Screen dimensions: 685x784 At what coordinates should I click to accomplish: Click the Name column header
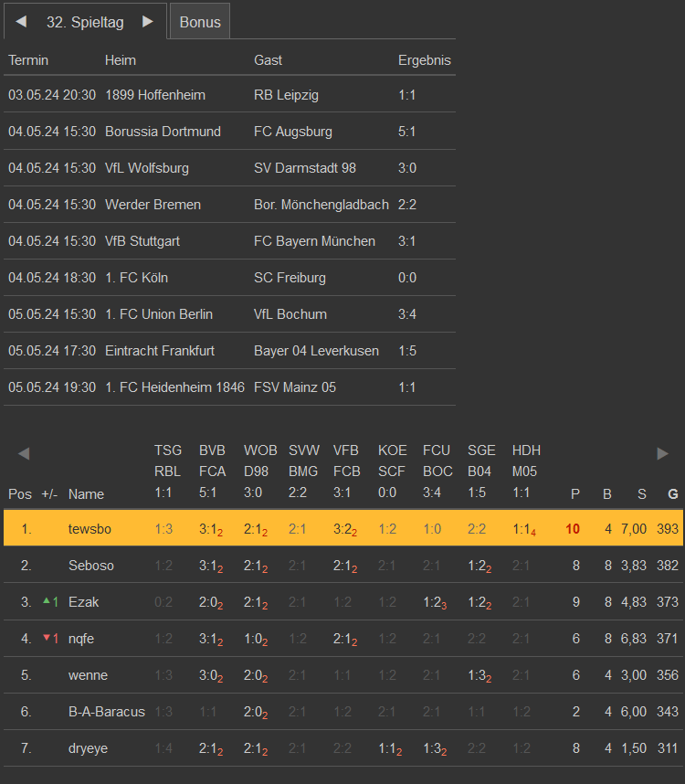tap(86, 494)
